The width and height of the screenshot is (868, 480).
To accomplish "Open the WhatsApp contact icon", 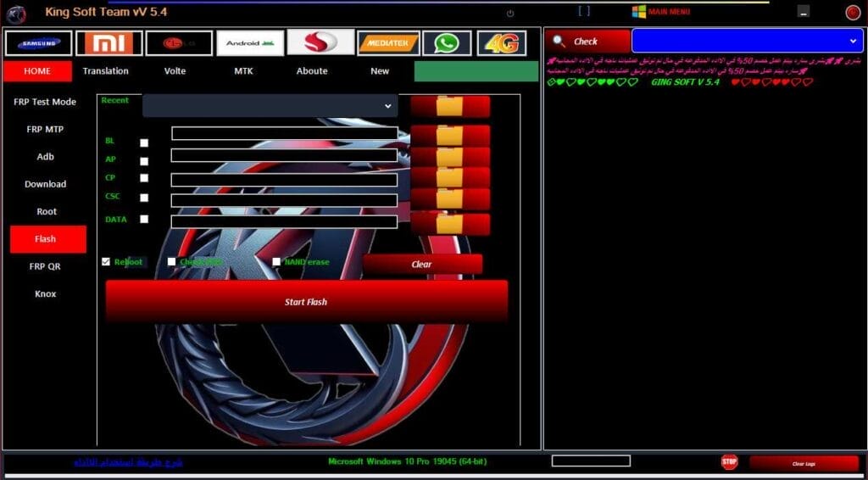I will coord(447,43).
